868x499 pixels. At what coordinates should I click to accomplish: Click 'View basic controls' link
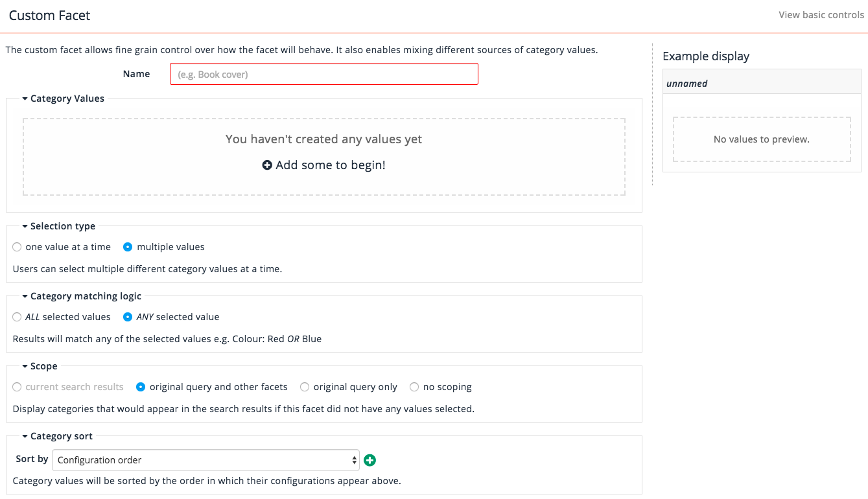[x=821, y=15]
